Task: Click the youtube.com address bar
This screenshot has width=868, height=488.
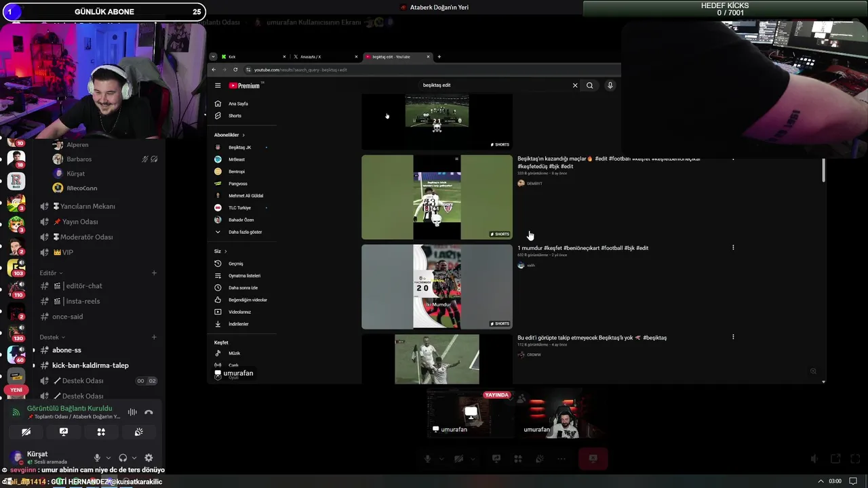Action: tap(431, 70)
